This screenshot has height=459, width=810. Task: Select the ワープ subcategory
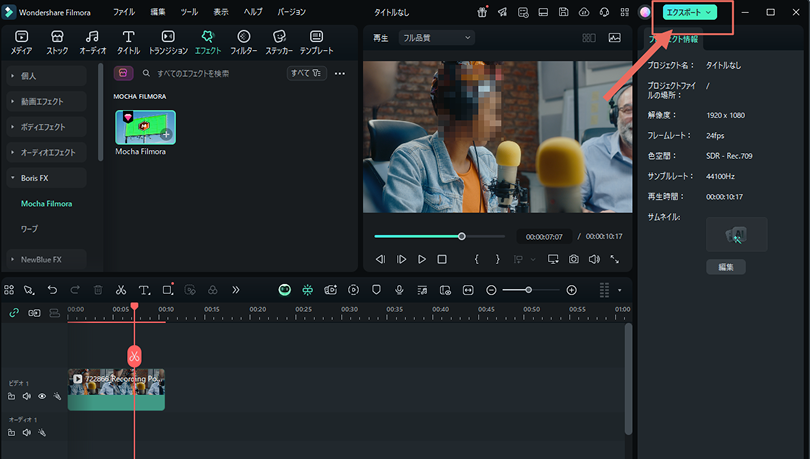coord(29,229)
